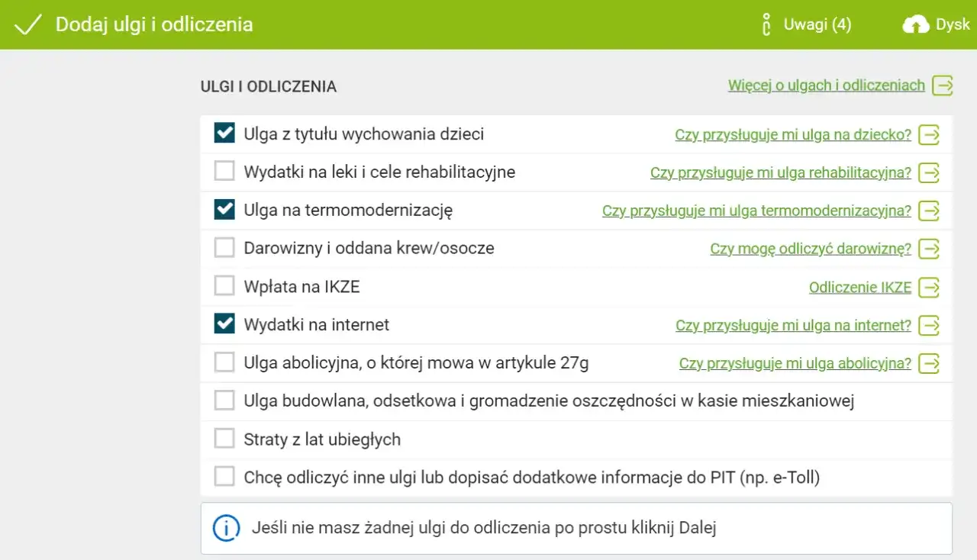Uncheck "Ulga z tytułu wychowania dzieci"
Viewport: 977px width, 560px height.
tap(224, 132)
